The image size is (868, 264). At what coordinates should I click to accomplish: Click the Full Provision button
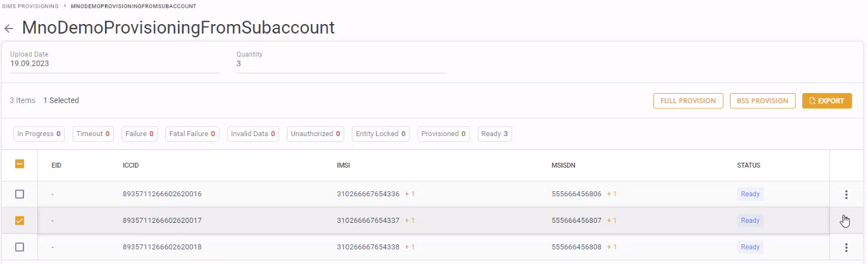coord(688,101)
